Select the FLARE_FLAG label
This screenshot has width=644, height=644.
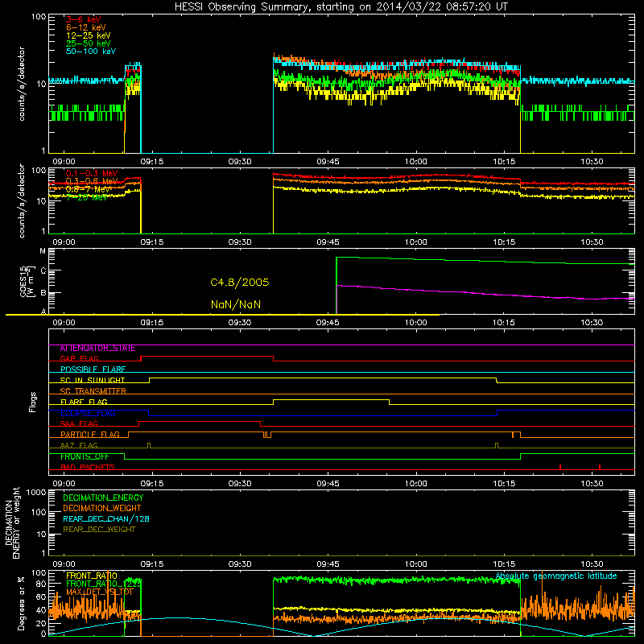(84, 402)
